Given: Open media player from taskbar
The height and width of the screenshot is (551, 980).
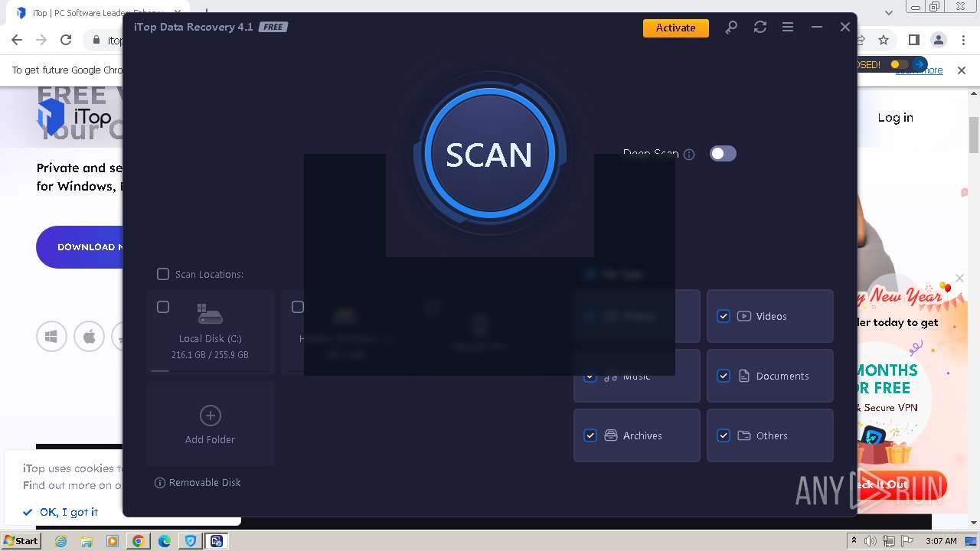Looking at the screenshot, I should click(113, 541).
